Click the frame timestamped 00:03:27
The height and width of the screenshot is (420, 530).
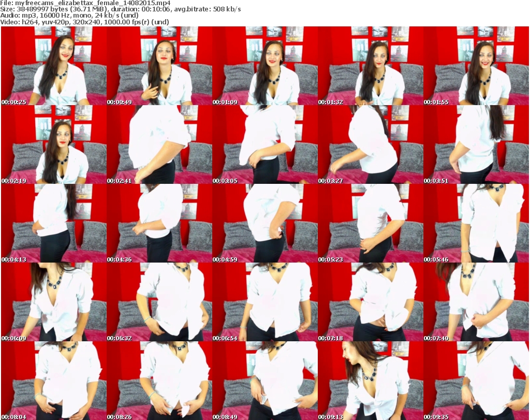tap(371, 144)
